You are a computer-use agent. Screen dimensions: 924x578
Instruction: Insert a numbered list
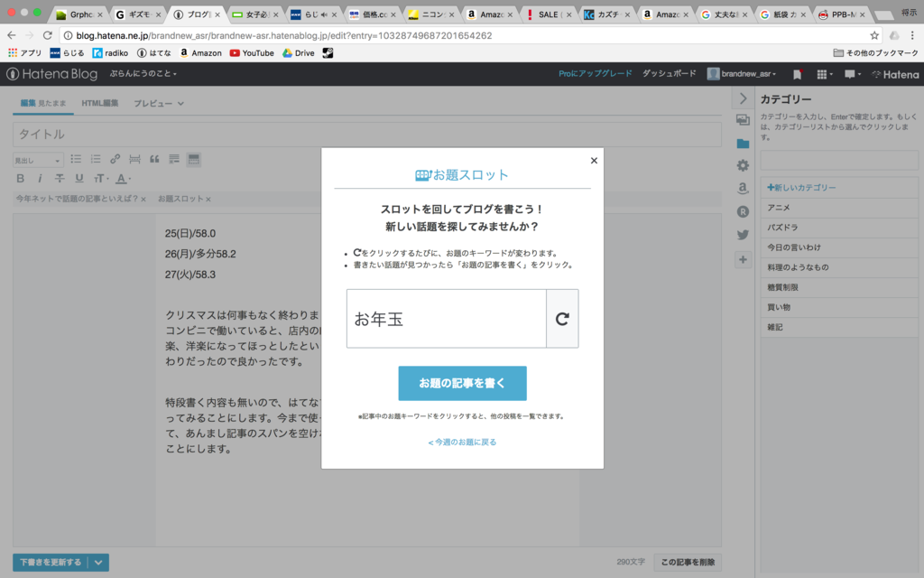(x=96, y=159)
